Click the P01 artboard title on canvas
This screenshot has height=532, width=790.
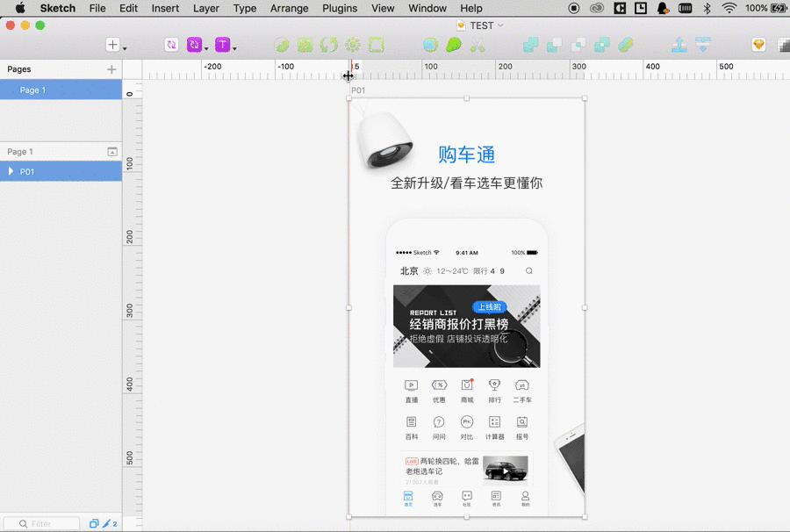[x=358, y=90]
